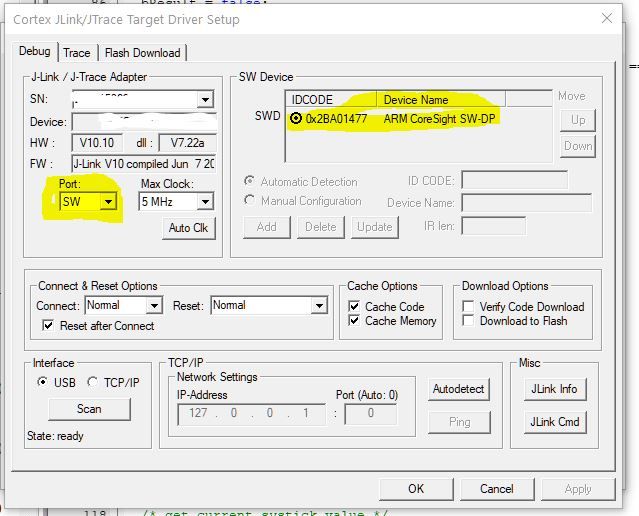Confirm with the OK button

click(416, 489)
